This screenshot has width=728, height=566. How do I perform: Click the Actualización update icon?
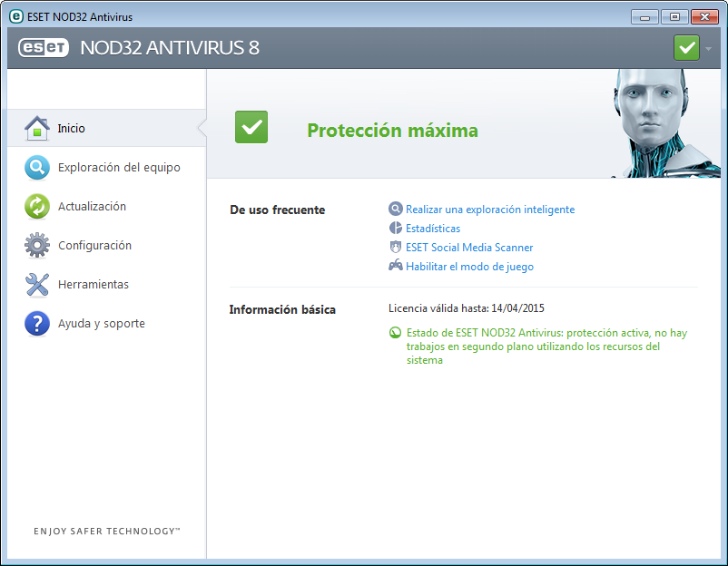(x=37, y=206)
